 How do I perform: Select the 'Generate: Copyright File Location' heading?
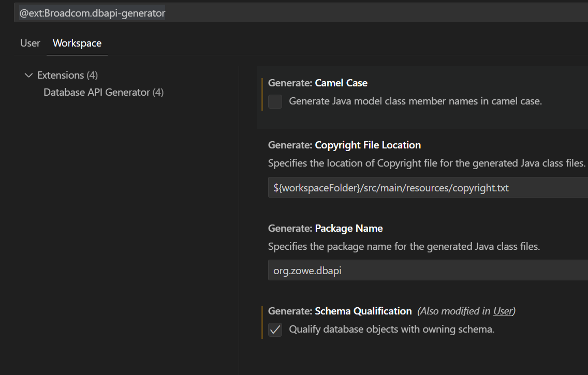[x=344, y=145]
